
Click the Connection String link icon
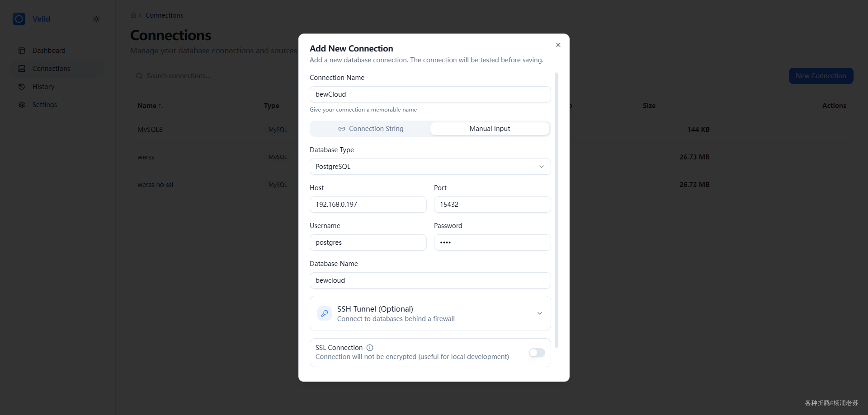[x=342, y=129]
